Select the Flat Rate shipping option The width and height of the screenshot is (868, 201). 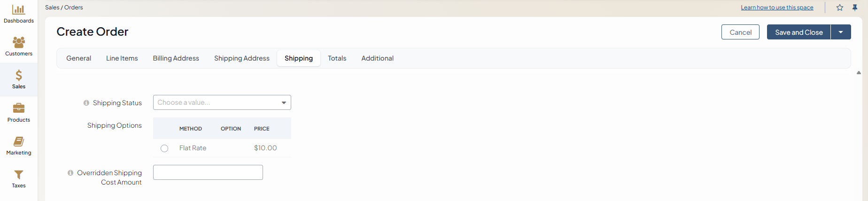click(164, 148)
